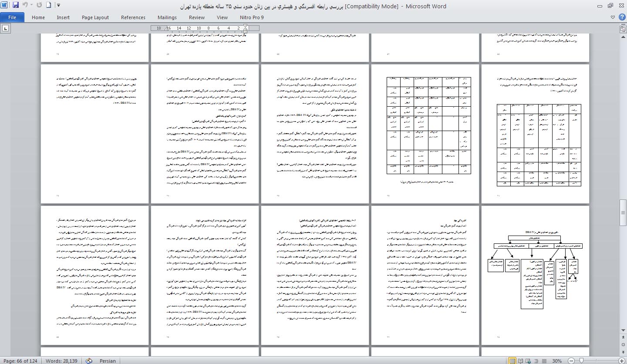Open the Nitro Pro 9 tab

[252, 17]
